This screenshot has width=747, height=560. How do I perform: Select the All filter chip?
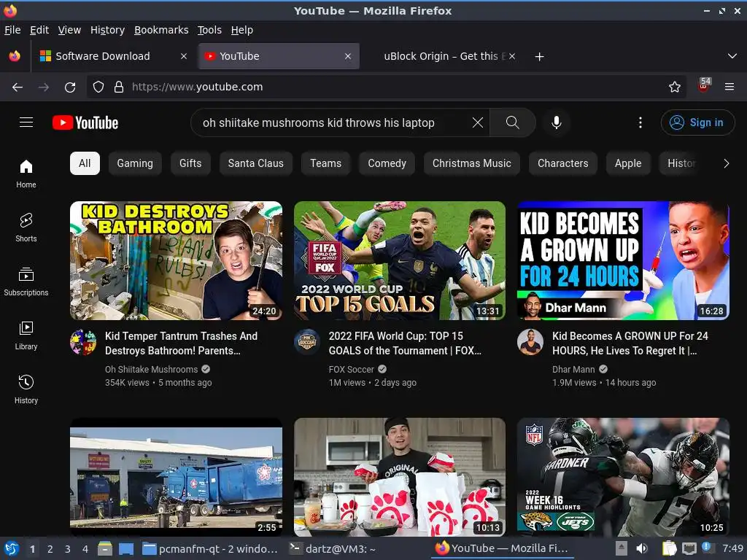pos(85,163)
